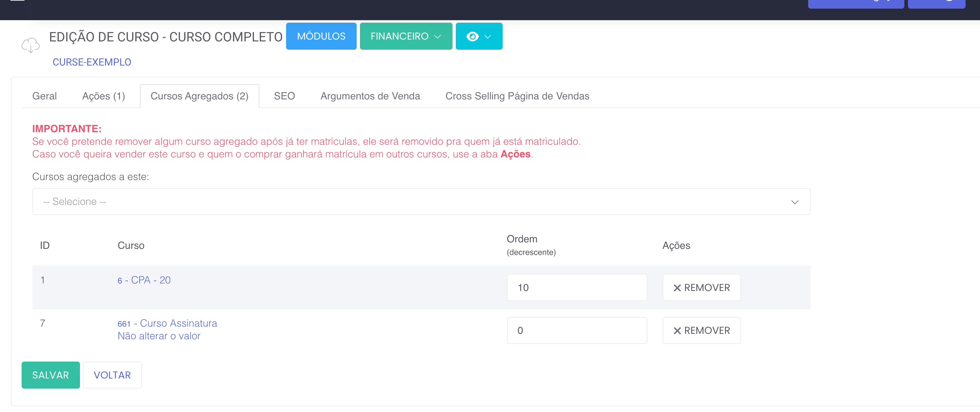Click the VOLTAR button
This screenshot has width=980, height=412.
tap(112, 375)
